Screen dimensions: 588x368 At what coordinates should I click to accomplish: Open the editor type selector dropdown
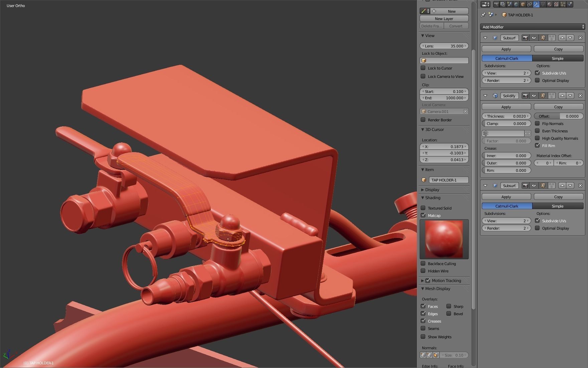click(485, 4)
